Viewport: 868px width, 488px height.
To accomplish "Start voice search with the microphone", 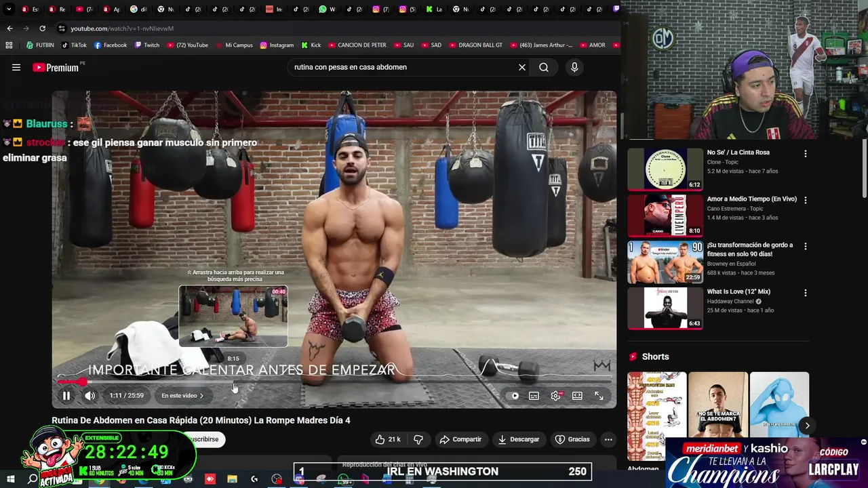I will tap(574, 67).
